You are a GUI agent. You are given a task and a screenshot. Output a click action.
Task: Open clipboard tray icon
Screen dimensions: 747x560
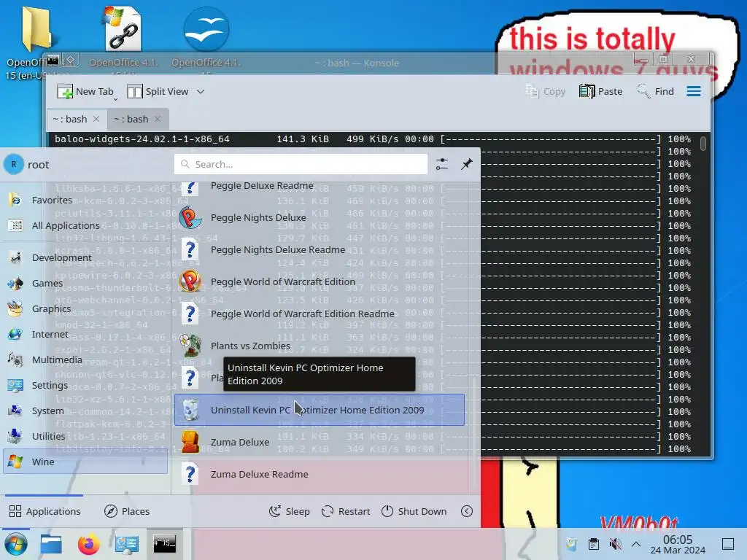pyautogui.click(x=594, y=544)
